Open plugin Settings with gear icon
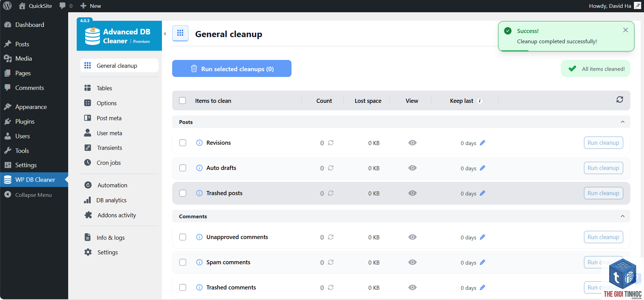The image size is (644, 300). click(x=119, y=252)
